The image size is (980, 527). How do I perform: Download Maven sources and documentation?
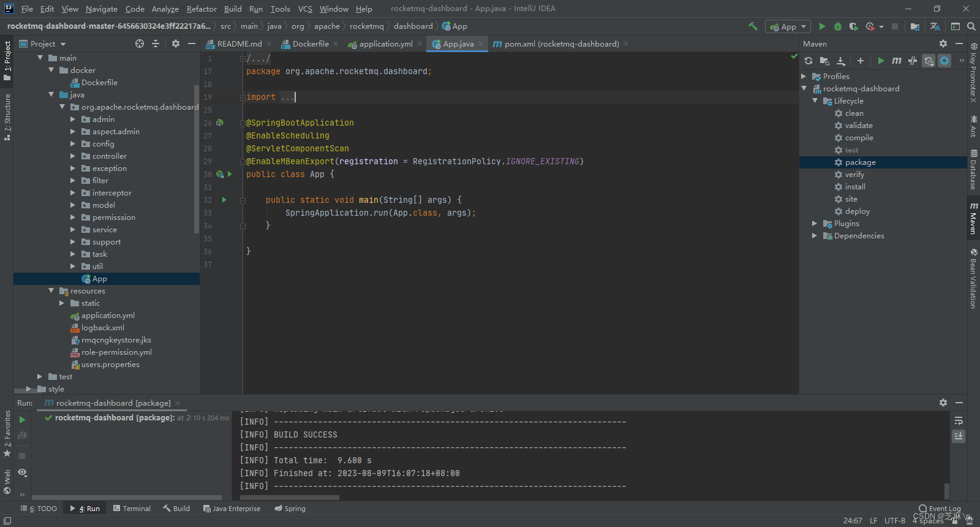click(841, 61)
